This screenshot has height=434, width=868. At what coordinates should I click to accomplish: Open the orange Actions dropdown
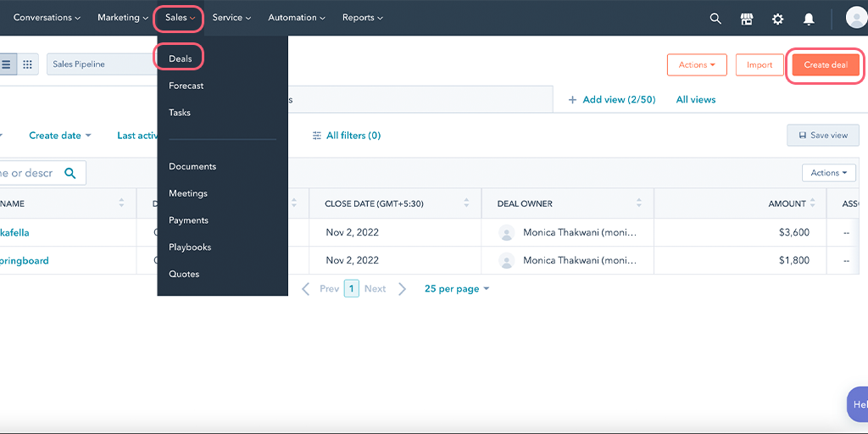pyautogui.click(x=697, y=64)
